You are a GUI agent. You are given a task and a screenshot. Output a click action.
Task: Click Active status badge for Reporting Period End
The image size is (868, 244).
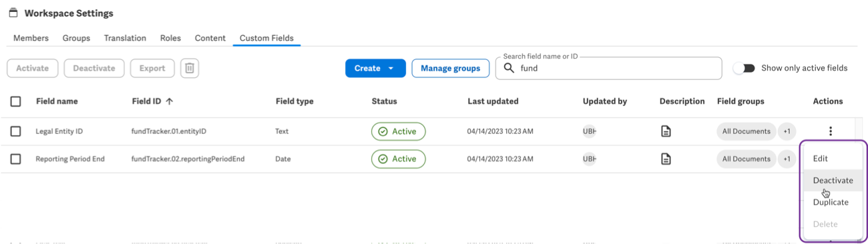coord(399,159)
